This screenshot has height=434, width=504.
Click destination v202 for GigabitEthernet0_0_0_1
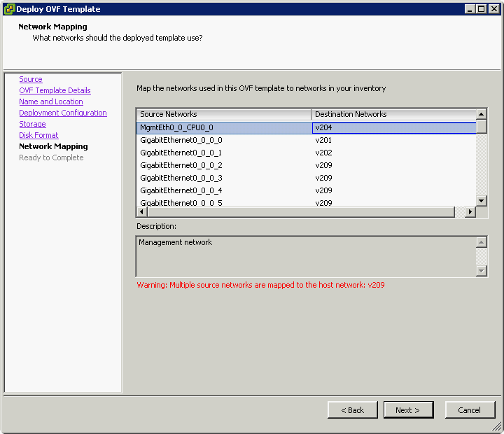pyautogui.click(x=323, y=153)
